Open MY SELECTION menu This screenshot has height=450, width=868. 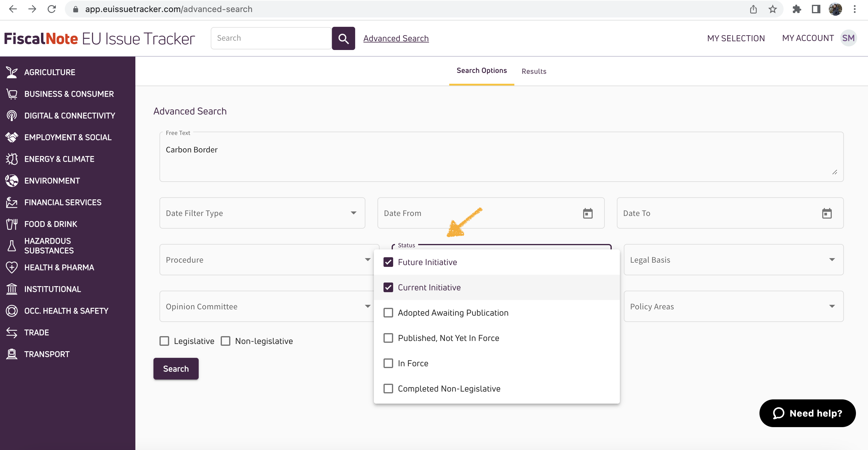coord(736,38)
